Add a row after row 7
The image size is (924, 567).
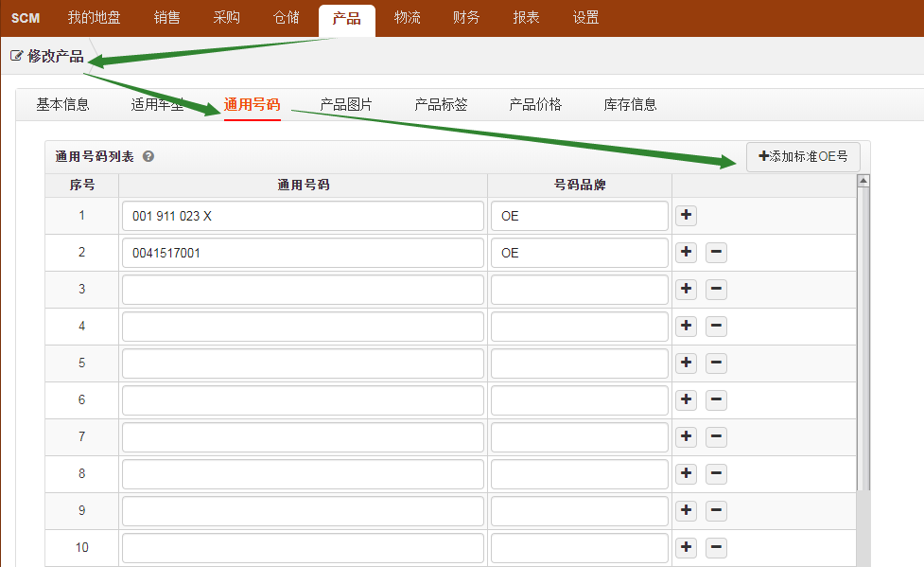(686, 436)
